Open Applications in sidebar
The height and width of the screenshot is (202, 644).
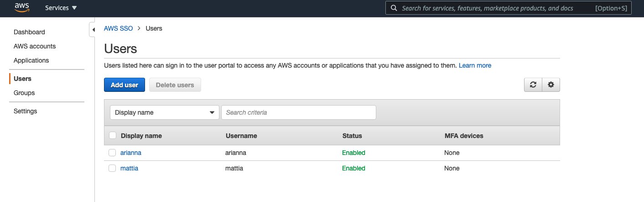coord(31,60)
